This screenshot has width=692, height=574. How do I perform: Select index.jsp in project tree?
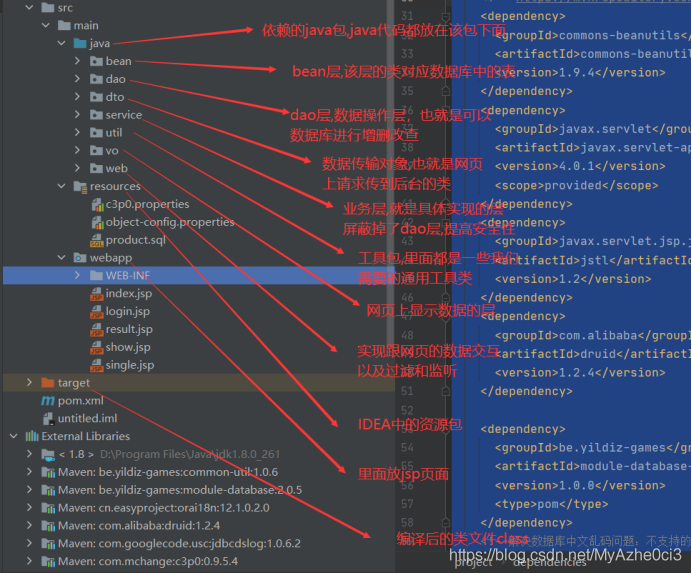128,293
